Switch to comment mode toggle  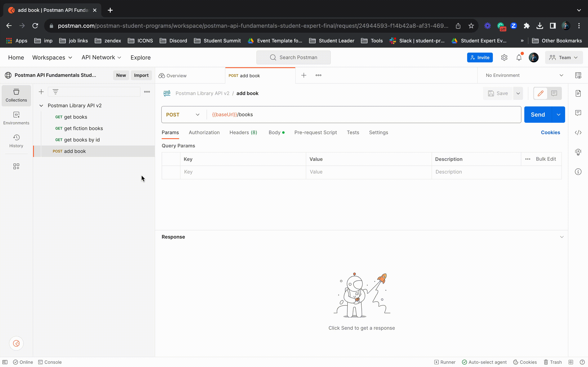click(554, 93)
